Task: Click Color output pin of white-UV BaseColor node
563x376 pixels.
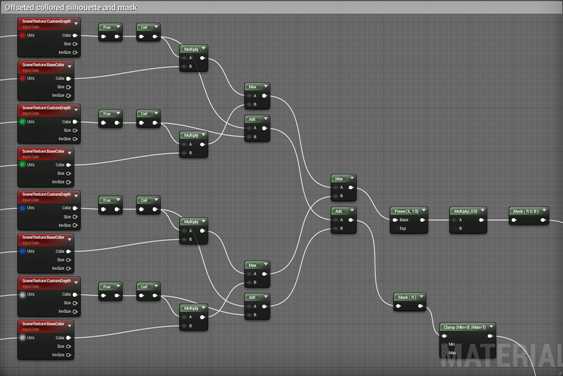Action: pos(68,338)
